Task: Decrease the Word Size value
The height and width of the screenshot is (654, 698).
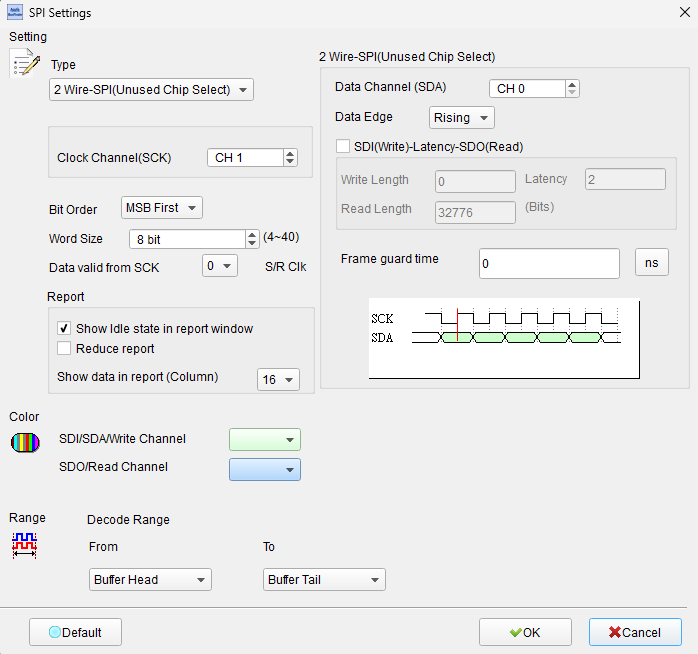Action: pos(252,244)
